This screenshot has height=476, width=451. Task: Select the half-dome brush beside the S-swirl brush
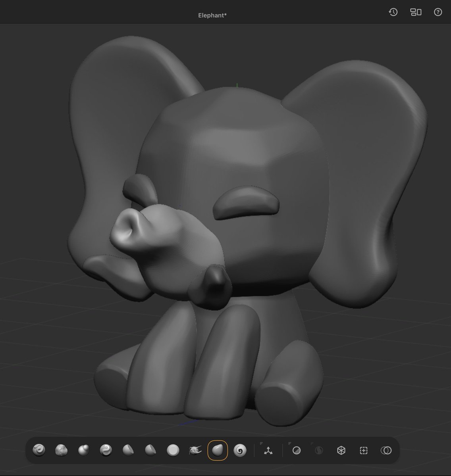(128, 450)
